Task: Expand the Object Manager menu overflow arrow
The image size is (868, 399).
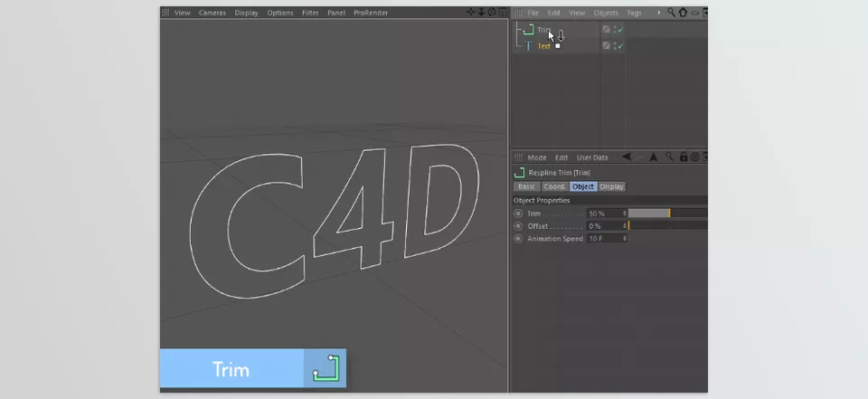Action: pyautogui.click(x=659, y=12)
